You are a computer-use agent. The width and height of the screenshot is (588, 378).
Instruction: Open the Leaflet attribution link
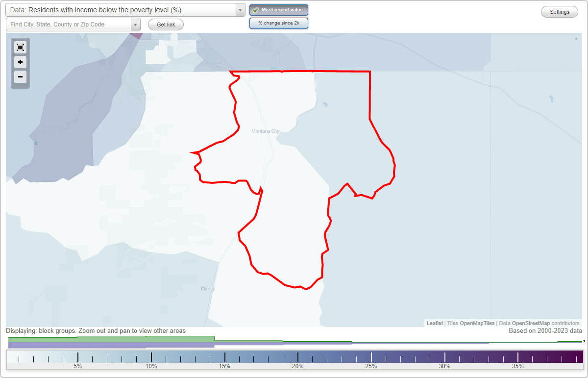(435, 323)
